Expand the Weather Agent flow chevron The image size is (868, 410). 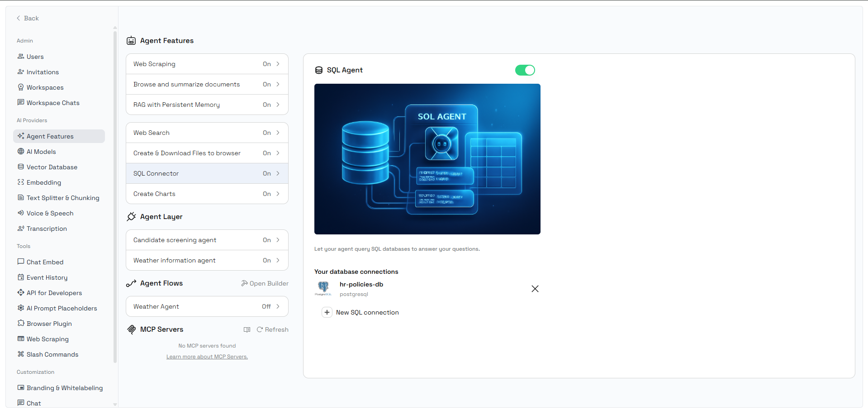point(278,306)
